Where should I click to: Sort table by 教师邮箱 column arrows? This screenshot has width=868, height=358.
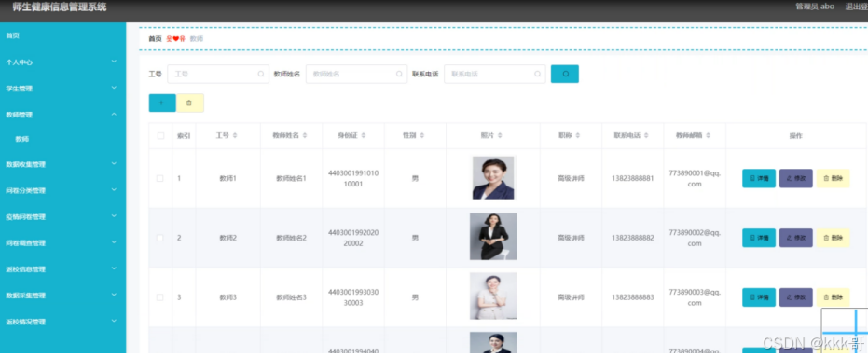(708, 135)
